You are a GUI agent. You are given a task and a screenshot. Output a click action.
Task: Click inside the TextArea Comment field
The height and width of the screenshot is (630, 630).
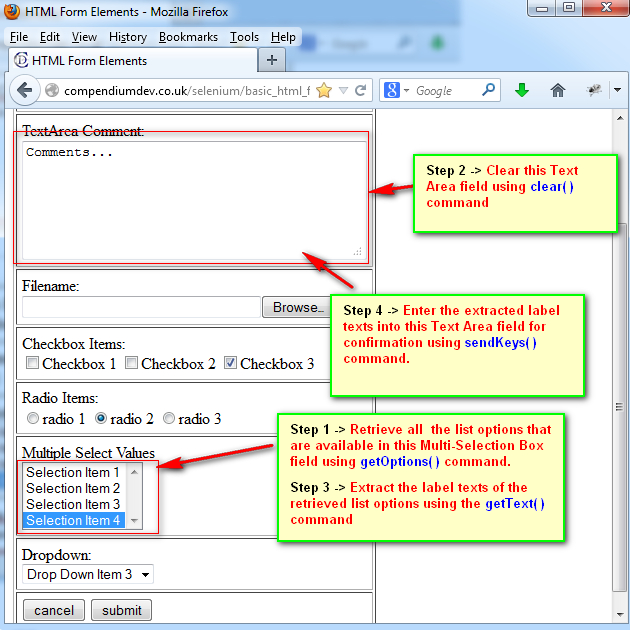194,200
